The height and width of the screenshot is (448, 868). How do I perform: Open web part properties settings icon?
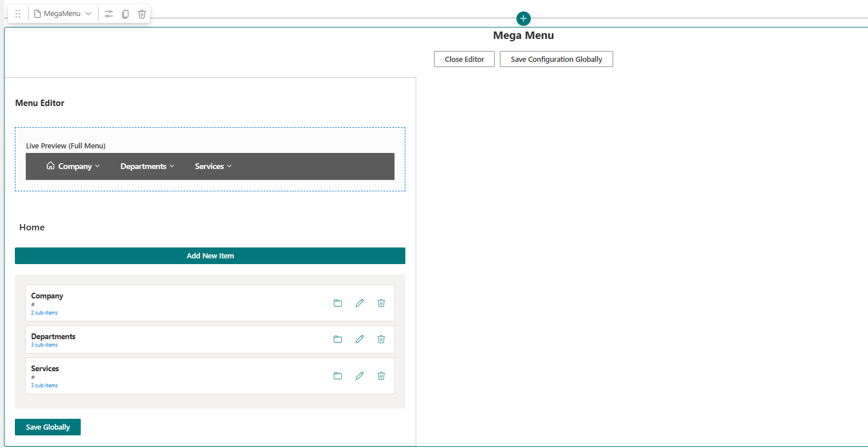109,14
